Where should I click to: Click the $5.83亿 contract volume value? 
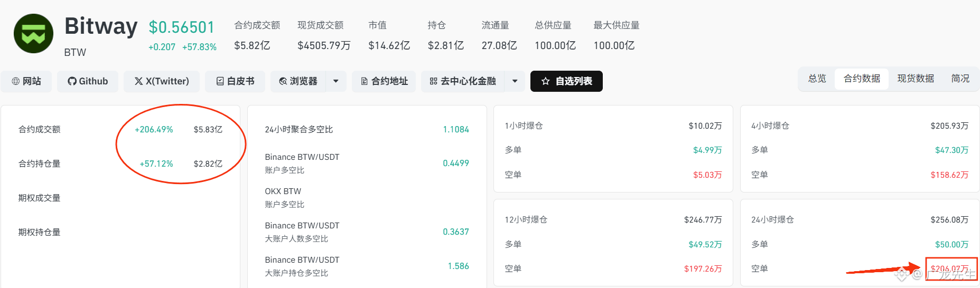pyautogui.click(x=208, y=130)
